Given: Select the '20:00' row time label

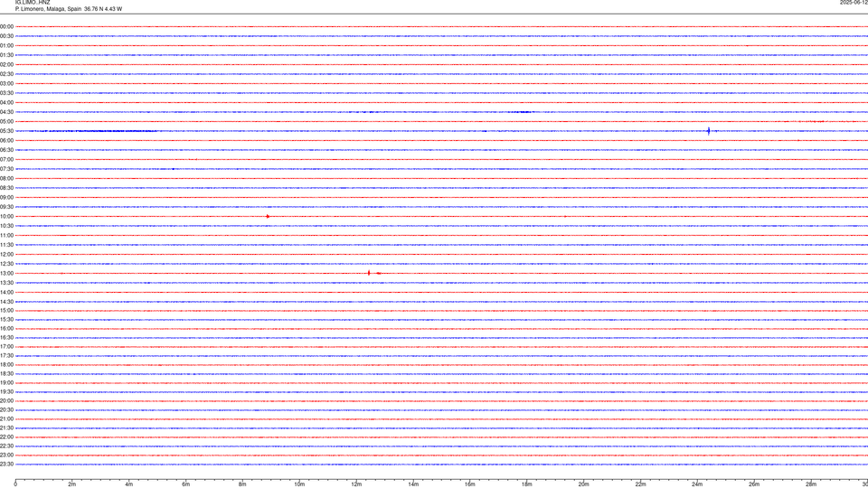Looking at the screenshot, I should coord(6,401).
